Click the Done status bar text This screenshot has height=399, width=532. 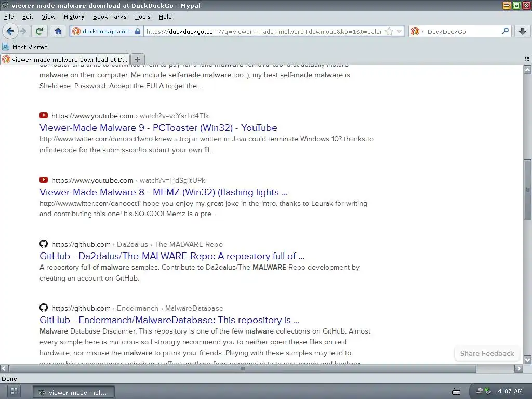point(9,379)
